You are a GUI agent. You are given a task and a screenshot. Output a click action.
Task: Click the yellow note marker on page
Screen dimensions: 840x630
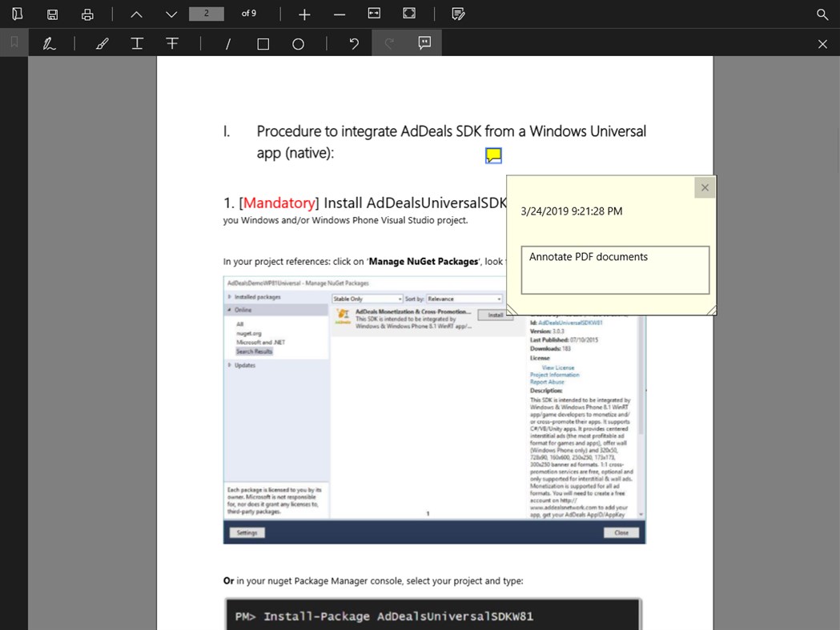(493, 156)
